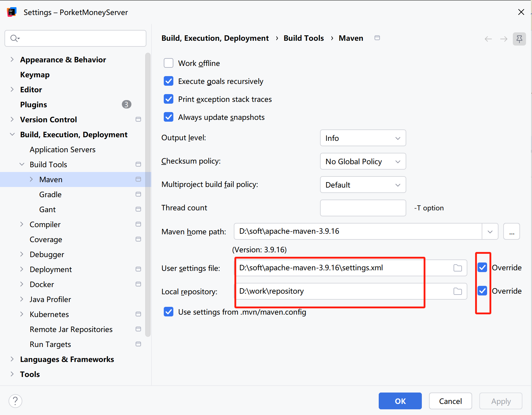Image resolution: width=532 pixels, height=415 pixels.
Task: Disable Always update snapshots
Action: [x=169, y=117]
